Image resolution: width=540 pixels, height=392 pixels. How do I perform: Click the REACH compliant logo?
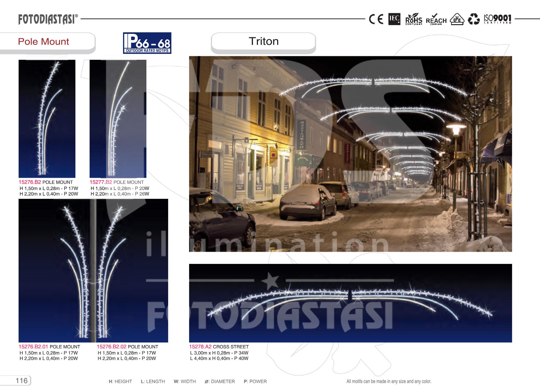(x=436, y=19)
